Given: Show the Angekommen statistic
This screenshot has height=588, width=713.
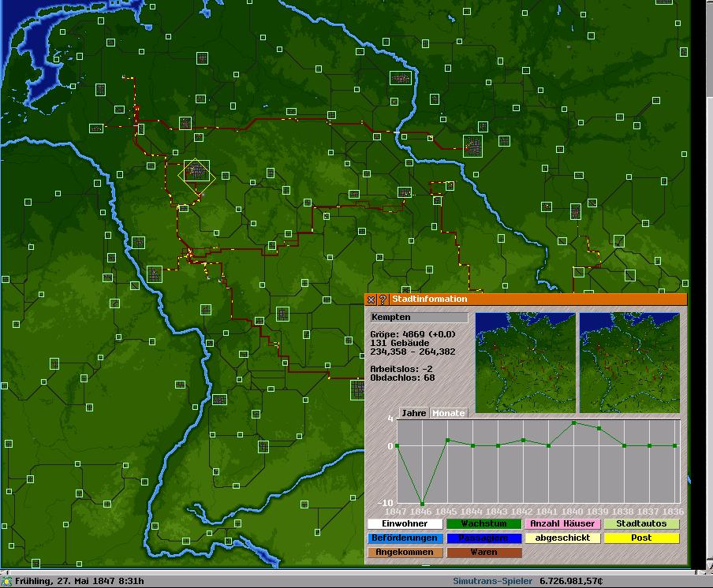Looking at the screenshot, I should pos(405,553).
